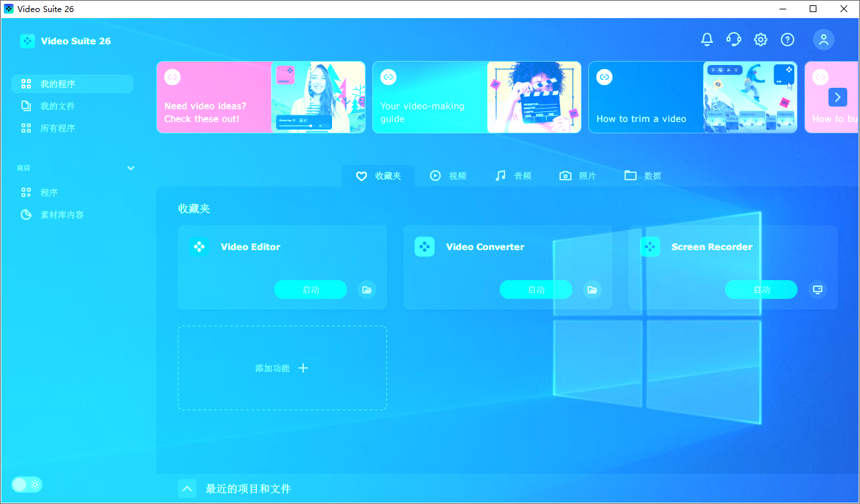Switch to the 照片 tab
The width and height of the screenshot is (860, 504).
tap(578, 176)
